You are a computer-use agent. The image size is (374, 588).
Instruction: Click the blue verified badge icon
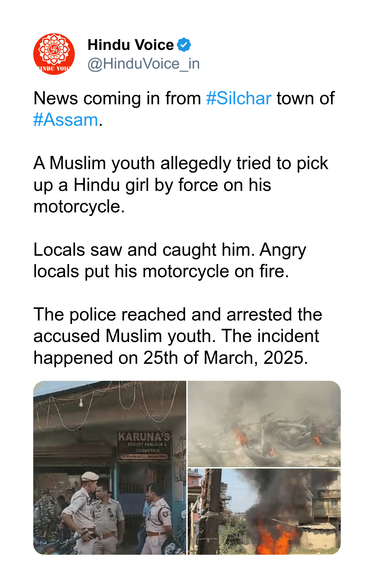click(184, 45)
